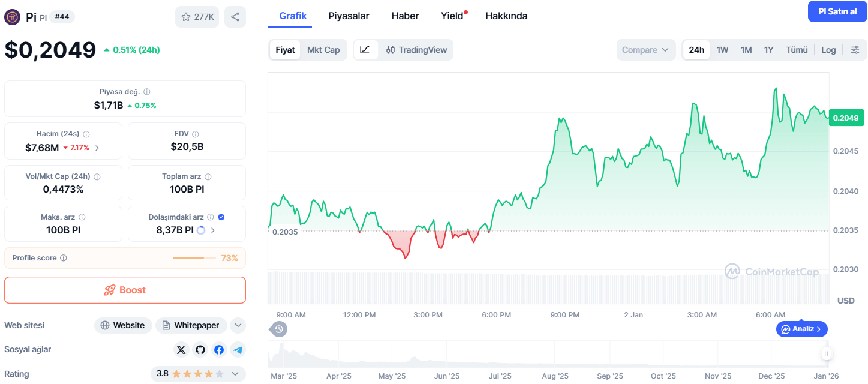Click verified badge by Dolaşımdaki arz
This screenshot has height=384, width=868.
[x=221, y=217]
